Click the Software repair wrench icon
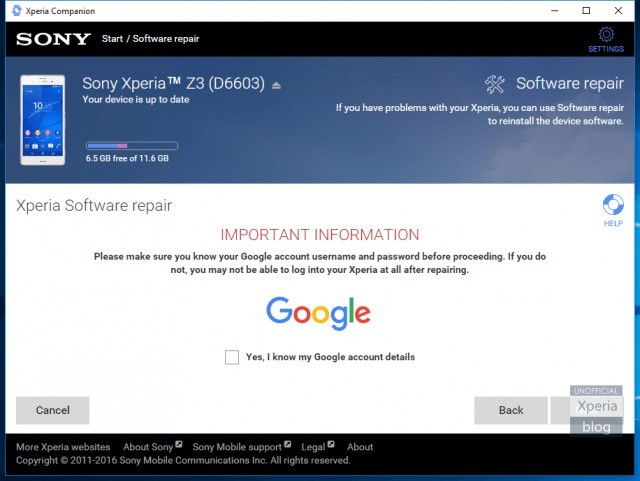Image resolution: width=640 pixels, height=481 pixels. (x=495, y=84)
